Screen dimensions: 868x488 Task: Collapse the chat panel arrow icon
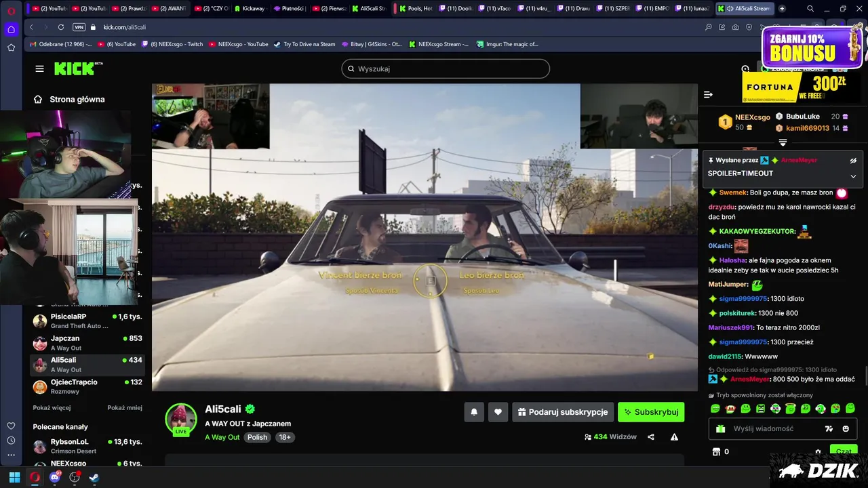click(708, 95)
